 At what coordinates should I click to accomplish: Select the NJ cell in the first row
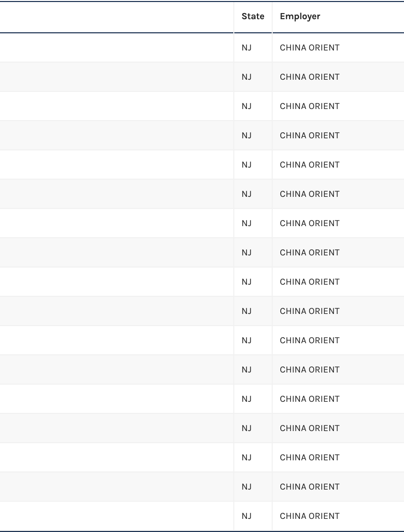pyautogui.click(x=246, y=48)
